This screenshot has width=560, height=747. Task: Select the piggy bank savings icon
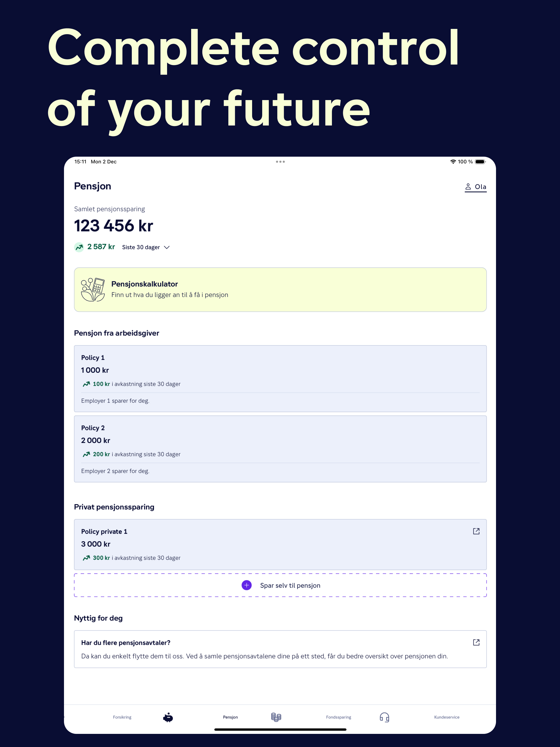(x=168, y=717)
